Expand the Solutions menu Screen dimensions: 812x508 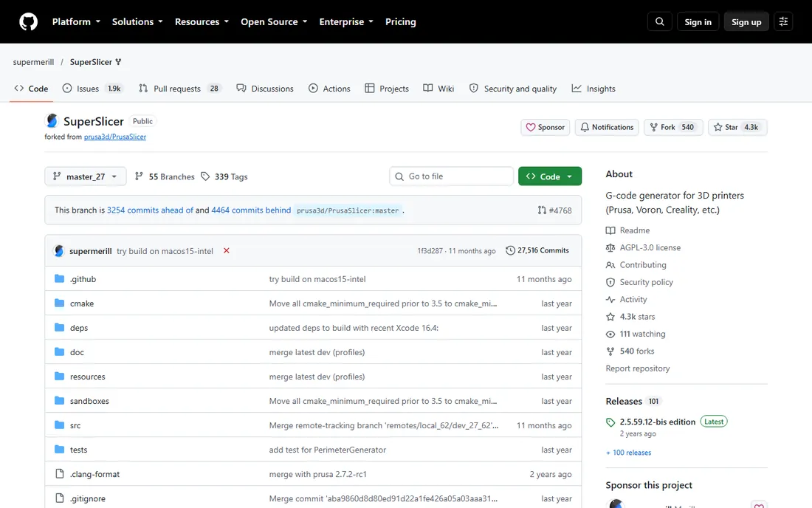(137, 21)
